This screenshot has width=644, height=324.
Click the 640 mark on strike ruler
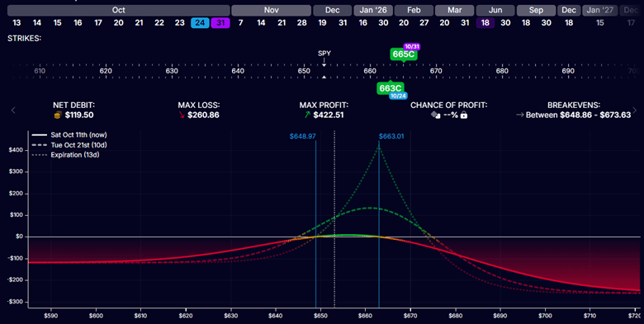coord(238,71)
